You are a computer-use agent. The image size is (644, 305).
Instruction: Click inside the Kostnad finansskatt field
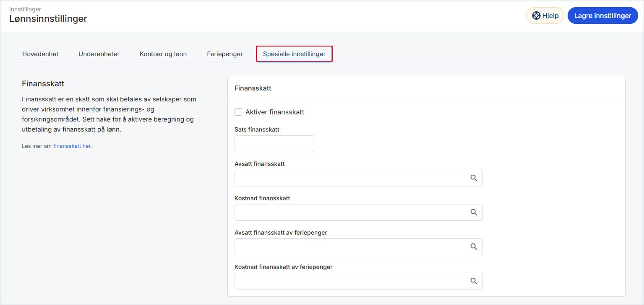[x=350, y=212]
